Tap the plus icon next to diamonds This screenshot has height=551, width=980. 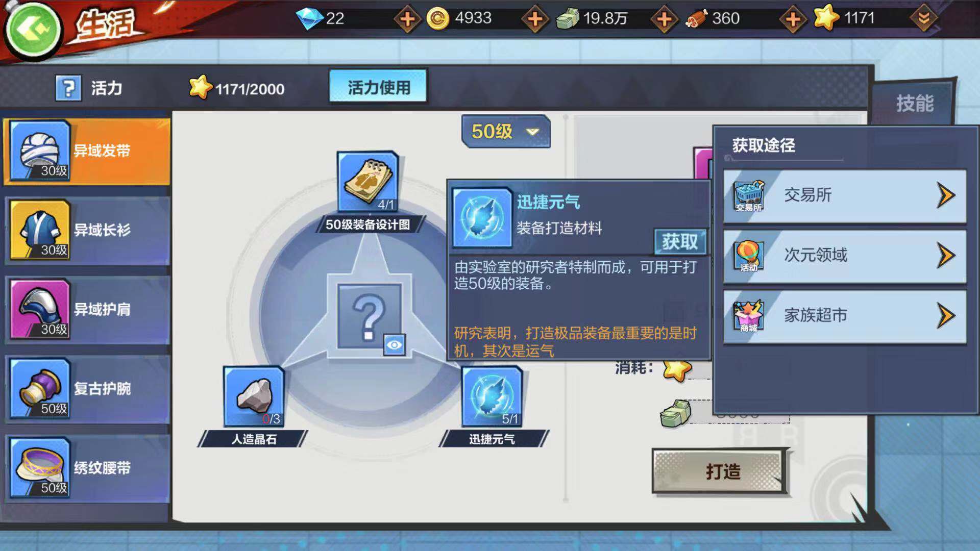tap(407, 19)
